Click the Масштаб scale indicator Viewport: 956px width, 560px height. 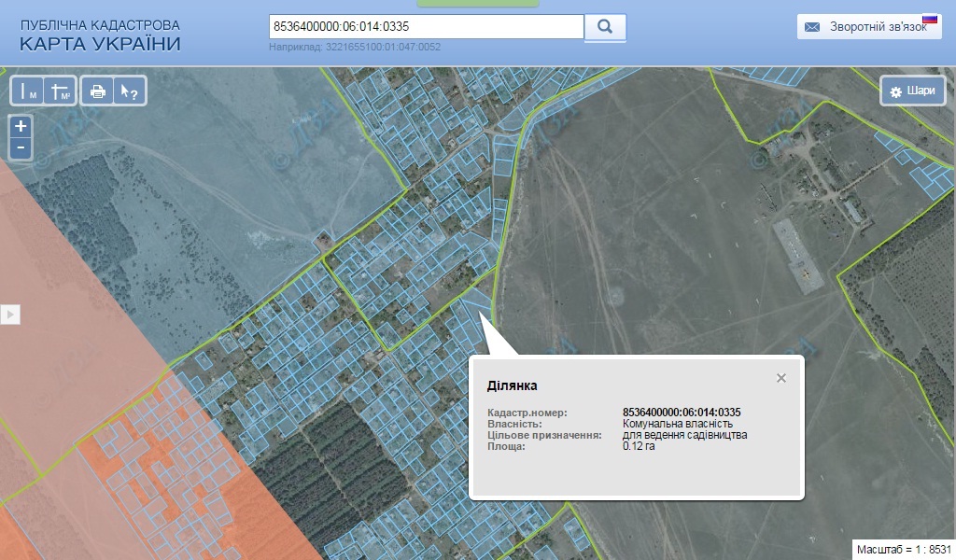[904, 549]
